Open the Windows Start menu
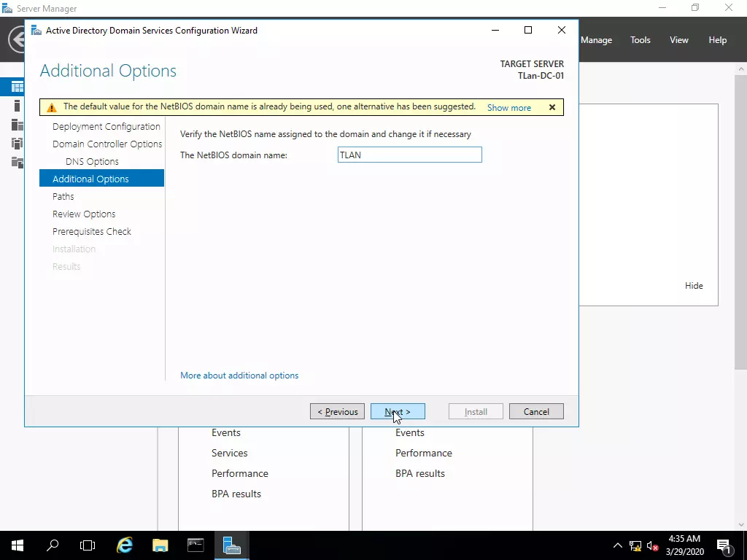 pos(18,545)
